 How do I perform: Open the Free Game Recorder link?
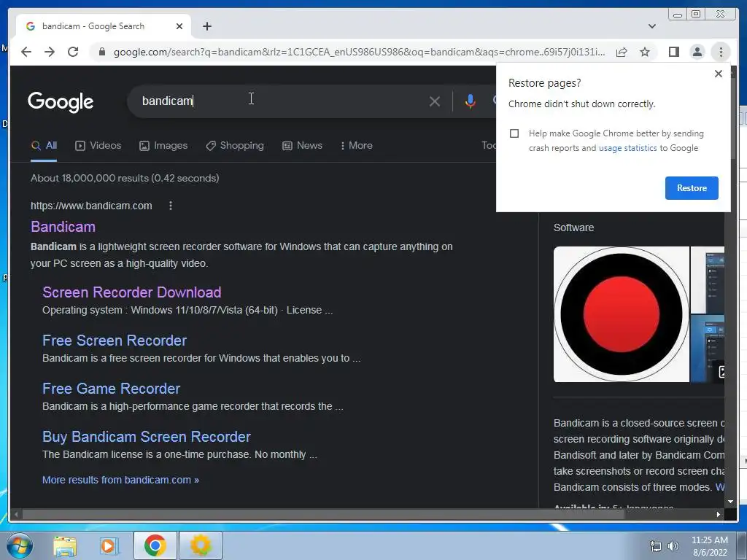point(111,389)
